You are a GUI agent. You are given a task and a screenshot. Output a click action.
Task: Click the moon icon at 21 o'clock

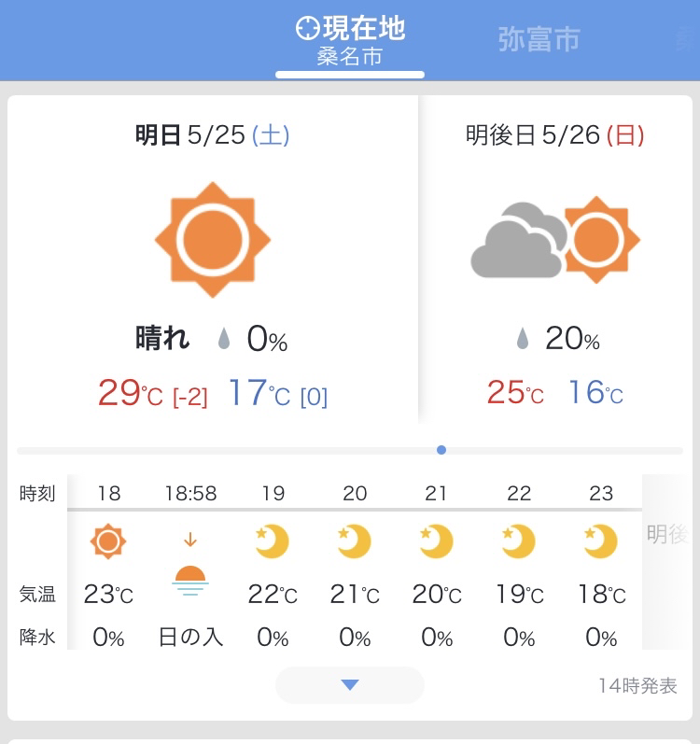pos(436,541)
